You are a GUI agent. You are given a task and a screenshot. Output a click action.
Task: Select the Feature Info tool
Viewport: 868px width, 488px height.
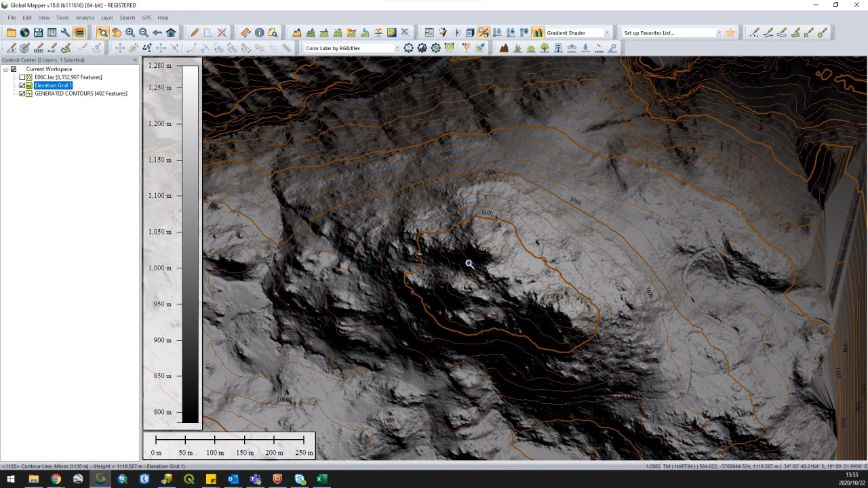pyautogui.click(x=259, y=33)
